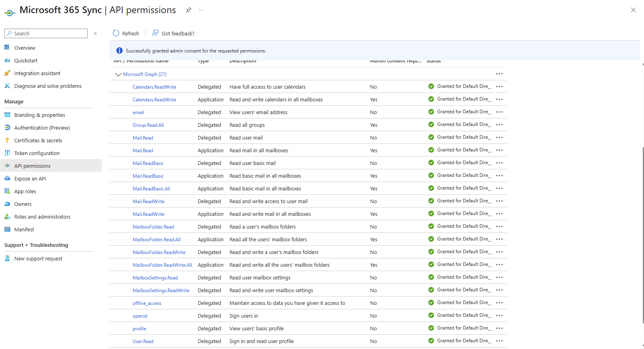The width and height of the screenshot is (644, 349).
Task: Click the New support request icon
Action: point(7,258)
